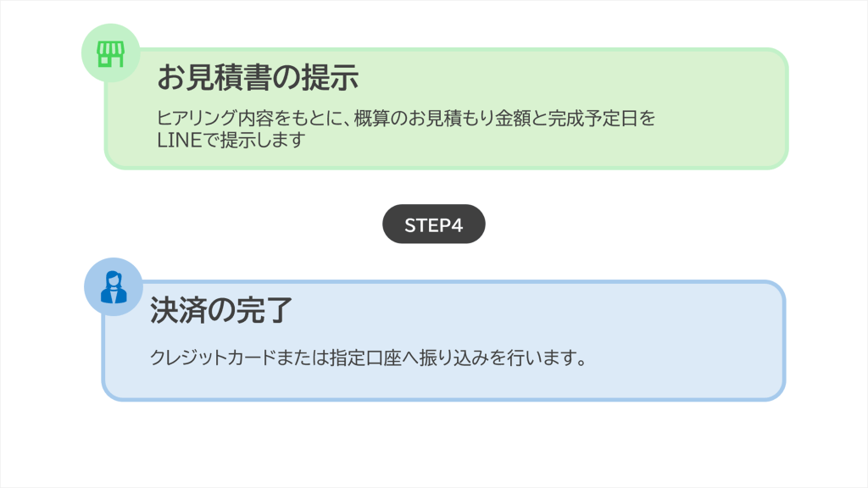Click the 決済の完了 heading
868x488 pixels.
[220, 310]
